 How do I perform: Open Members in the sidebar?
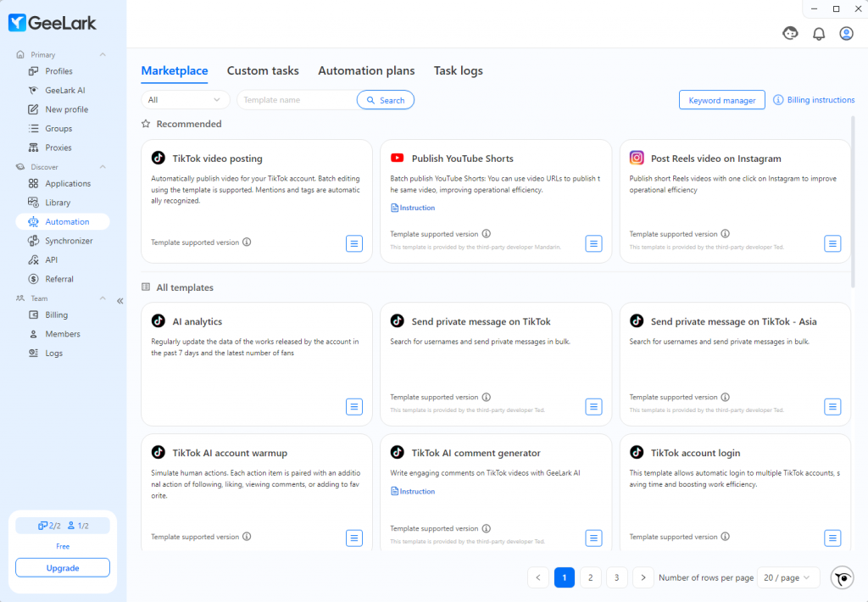click(63, 334)
